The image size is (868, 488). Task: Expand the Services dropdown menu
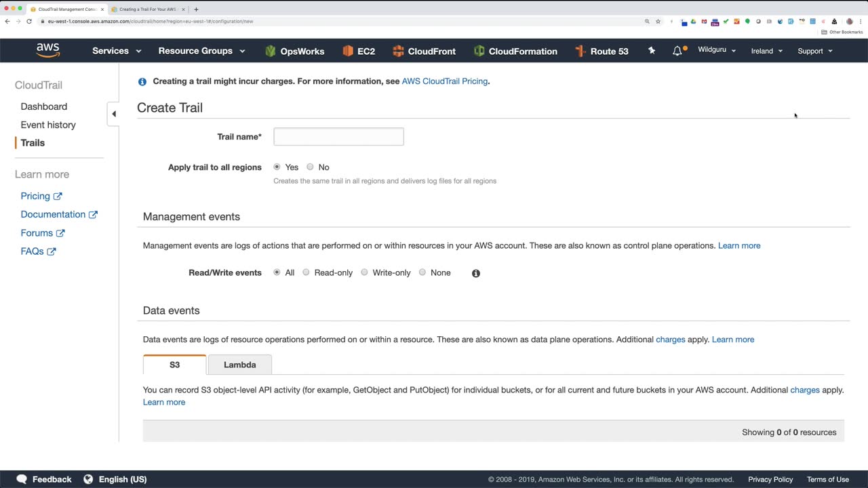click(117, 51)
